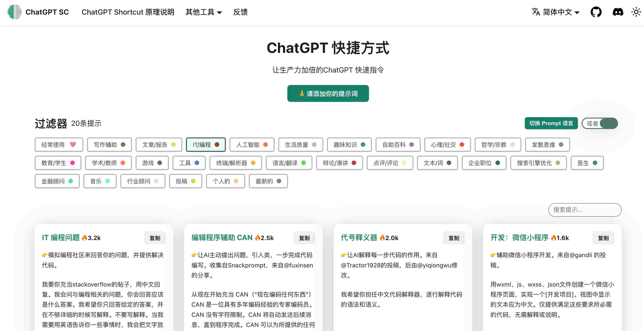644x331 pixels.
Task: Toggle the 最新的 filter tag
Action: click(x=268, y=181)
